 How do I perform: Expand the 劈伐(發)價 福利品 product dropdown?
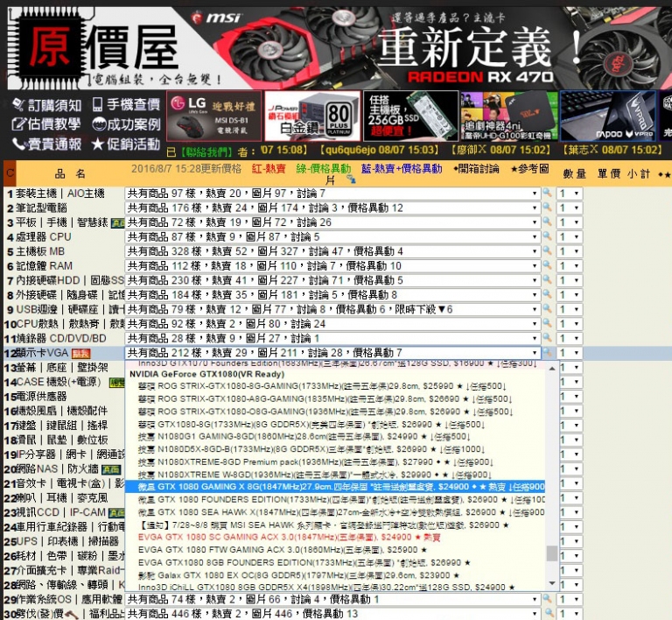coord(332,614)
